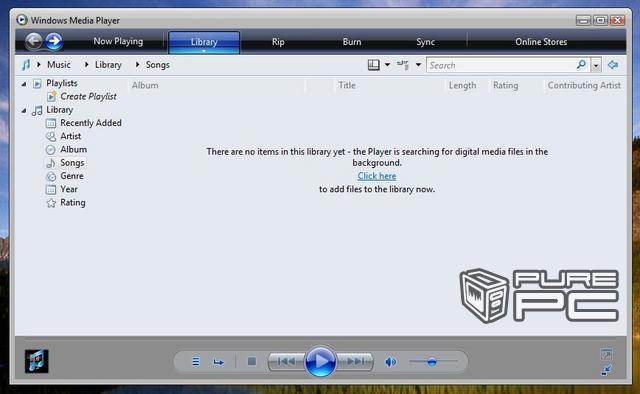Stop playback with the square Stop button
This screenshot has height=394, width=640.
point(252,361)
